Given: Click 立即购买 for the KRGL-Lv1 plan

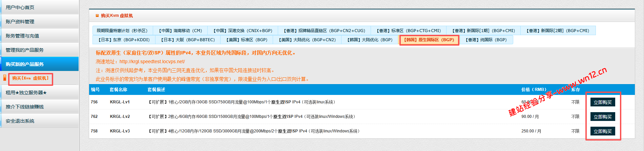Looking at the screenshot, I should coord(602,102).
